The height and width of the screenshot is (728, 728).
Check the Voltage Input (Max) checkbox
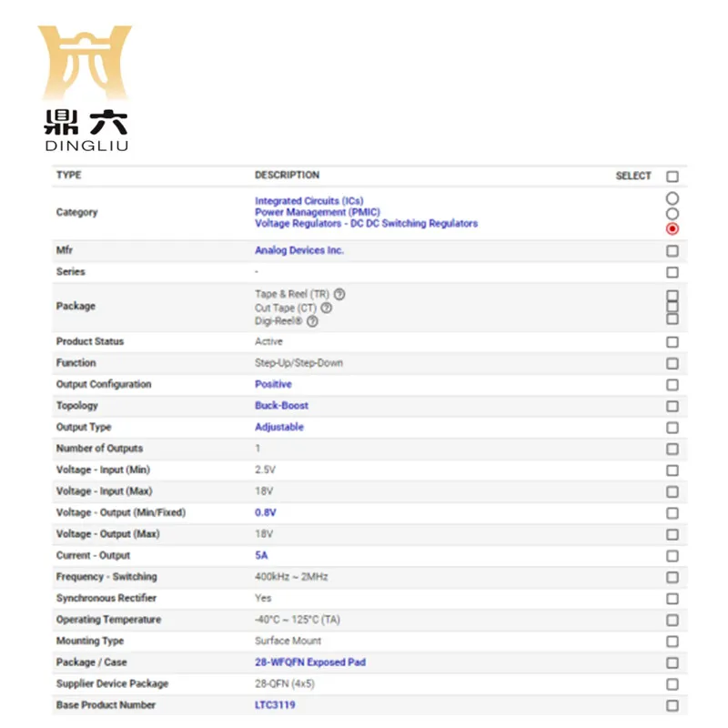point(672,491)
